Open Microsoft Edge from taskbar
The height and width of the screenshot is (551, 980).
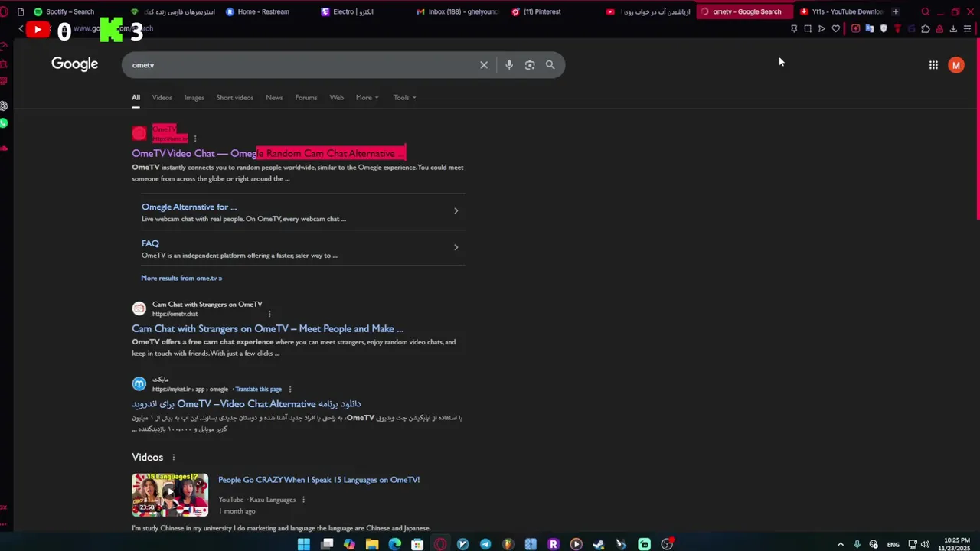point(395,544)
